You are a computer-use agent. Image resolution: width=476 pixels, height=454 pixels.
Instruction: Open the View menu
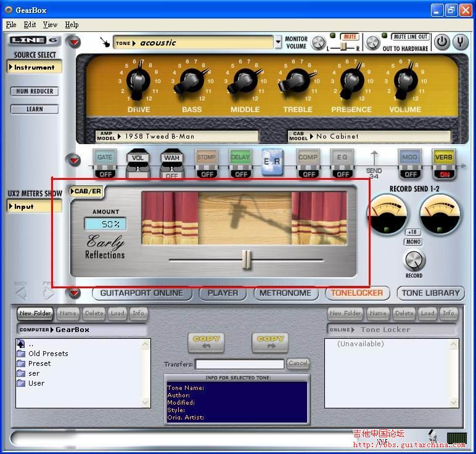coord(50,25)
